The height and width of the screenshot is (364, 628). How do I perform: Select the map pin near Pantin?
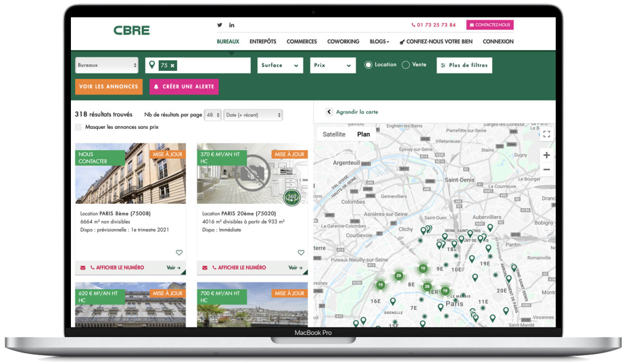488,248
